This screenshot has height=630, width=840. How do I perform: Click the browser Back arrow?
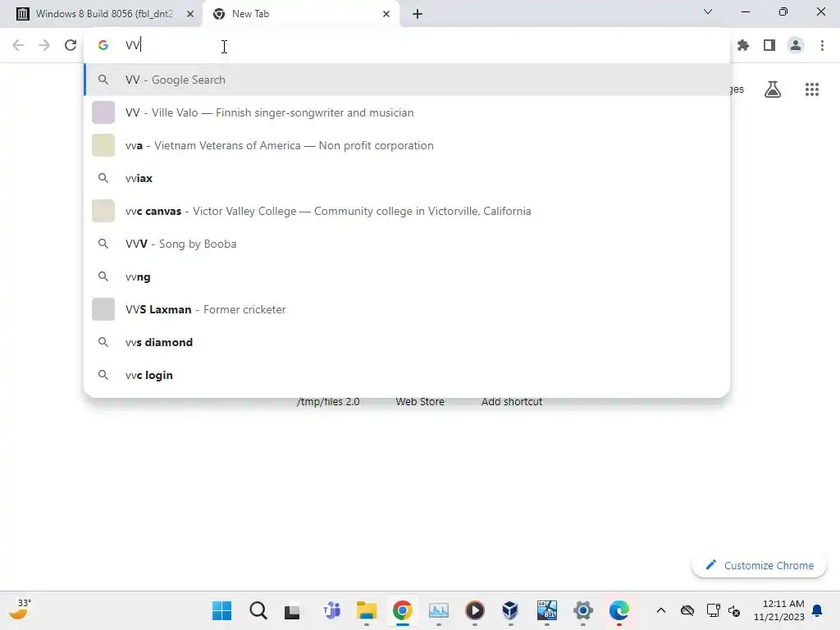(18, 45)
